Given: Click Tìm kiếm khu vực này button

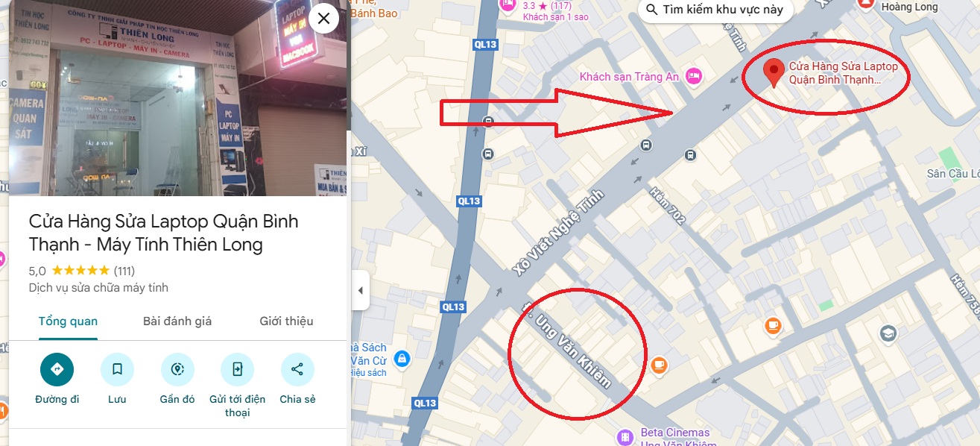Looking at the screenshot, I should pos(715,10).
